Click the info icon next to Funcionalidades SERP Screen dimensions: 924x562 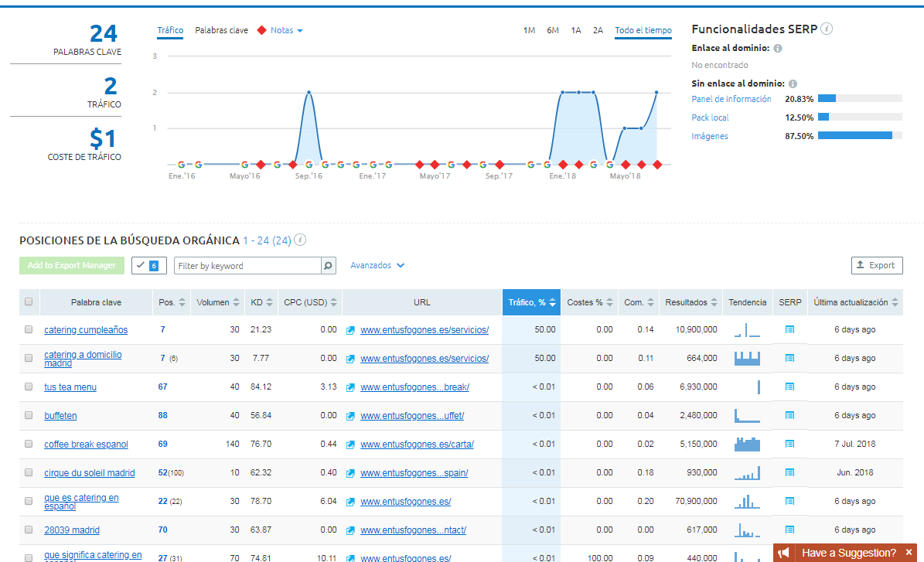click(x=827, y=29)
